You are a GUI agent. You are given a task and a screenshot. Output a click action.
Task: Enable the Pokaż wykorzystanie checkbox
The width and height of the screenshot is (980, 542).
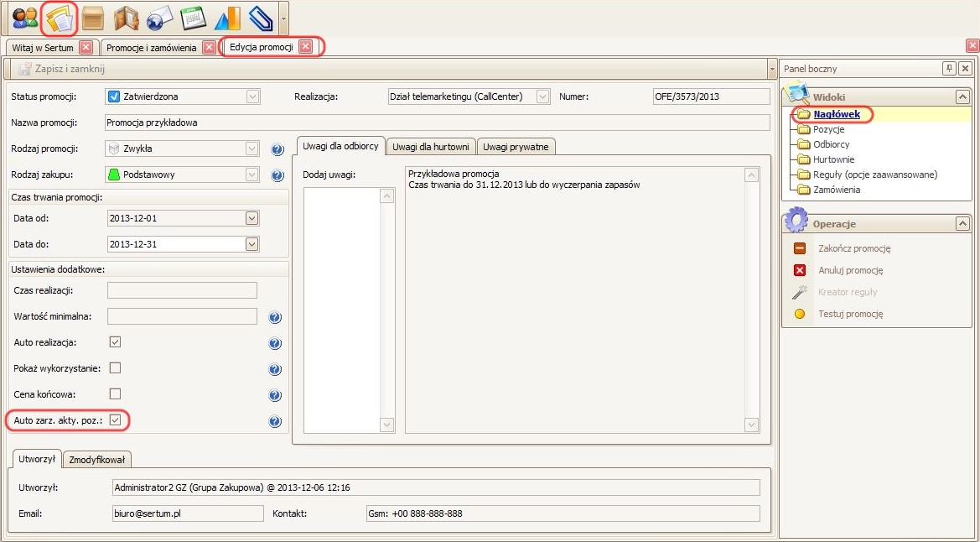(116, 368)
